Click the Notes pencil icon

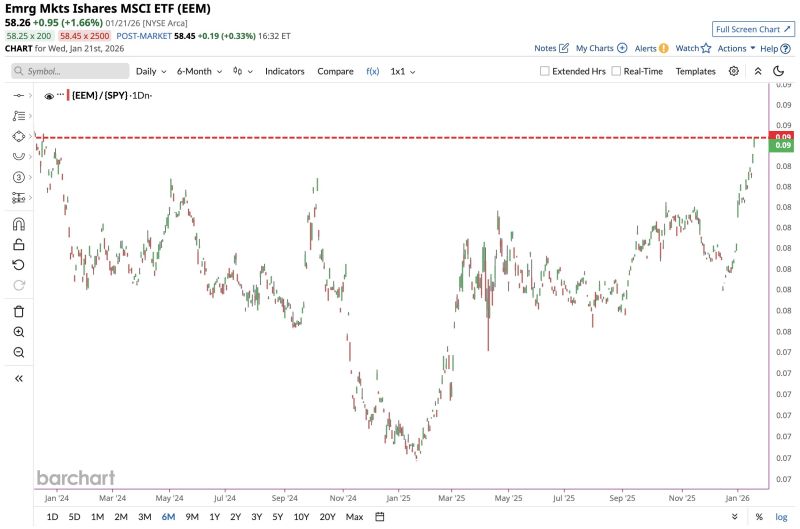click(x=564, y=48)
